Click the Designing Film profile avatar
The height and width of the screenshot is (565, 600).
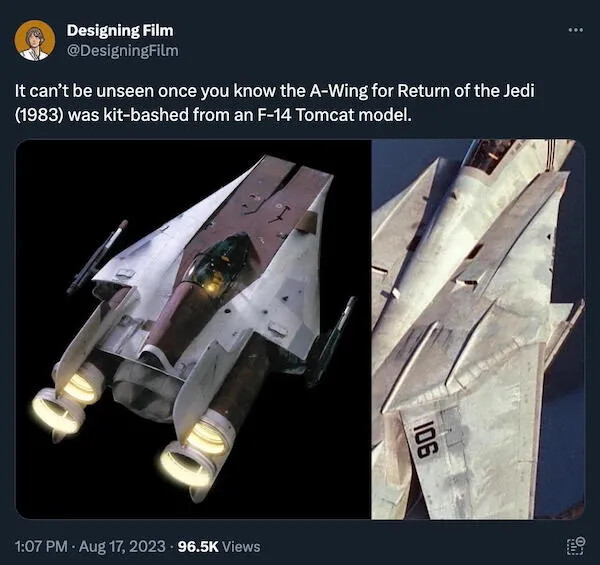(35, 41)
